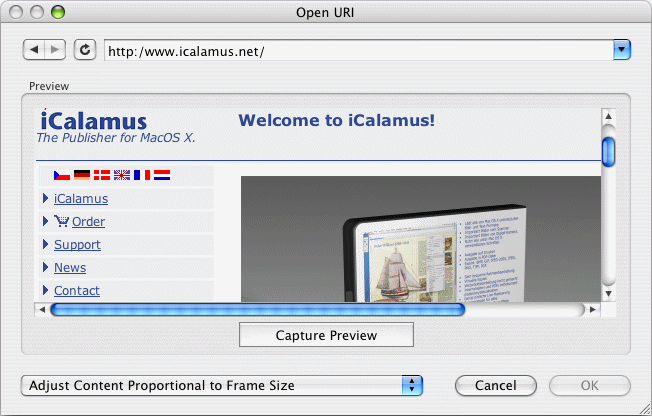
Task: Click the horizontal scrollbar blue thumb
Action: (x=257, y=310)
